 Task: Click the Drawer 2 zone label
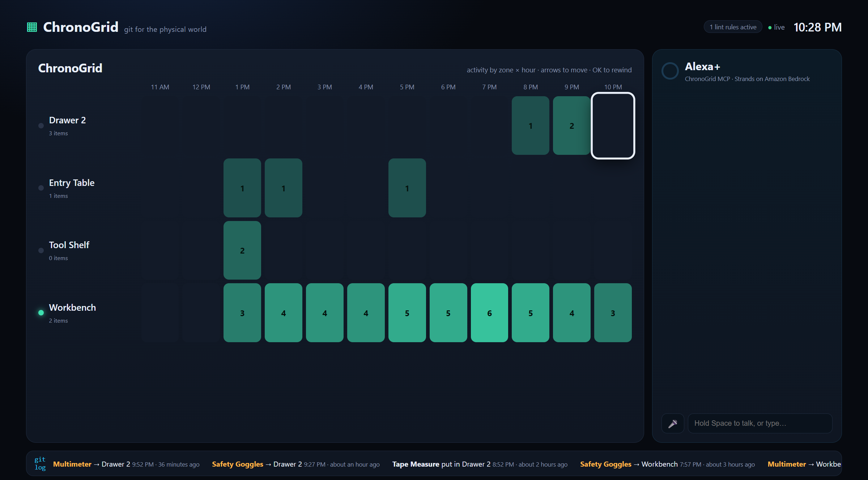coord(67,120)
